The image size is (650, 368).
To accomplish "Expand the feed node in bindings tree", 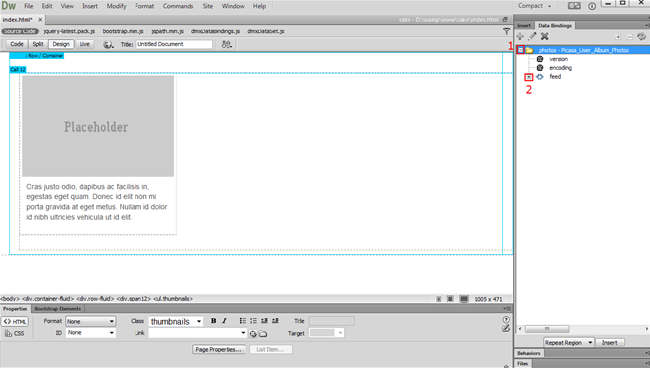I will point(529,77).
